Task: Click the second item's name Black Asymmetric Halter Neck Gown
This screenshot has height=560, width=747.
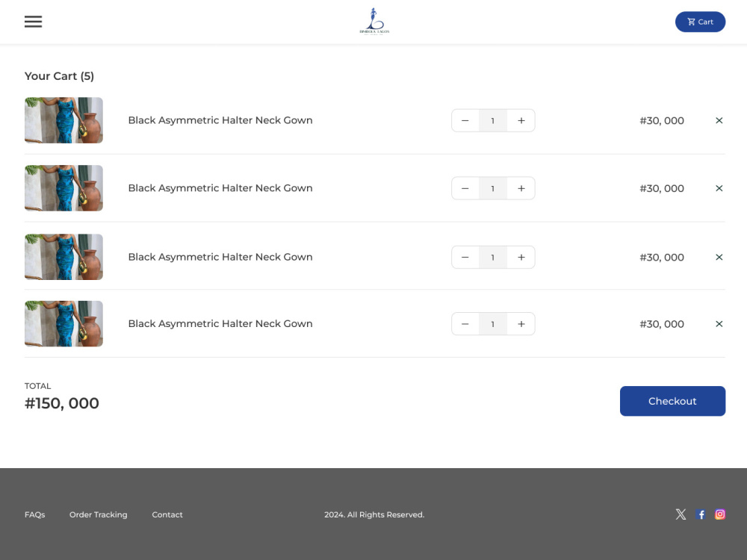Action: (220, 188)
